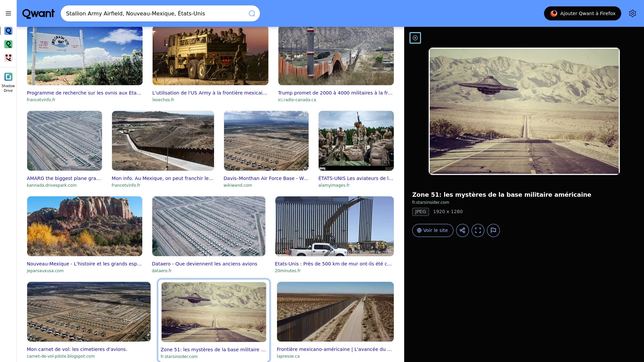Viewport: 644px width, 362px height.
Task: Report image with the flag icon
Action: pos(493,230)
